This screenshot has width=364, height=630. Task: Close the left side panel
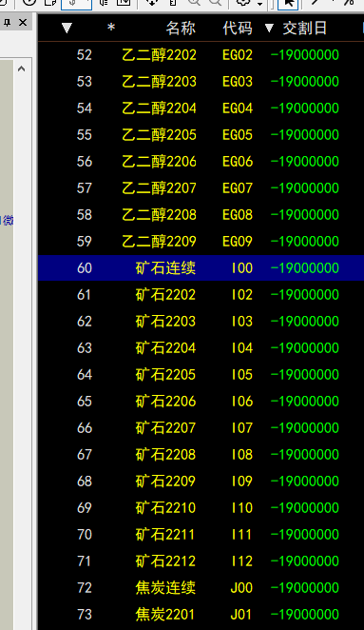pos(23,23)
